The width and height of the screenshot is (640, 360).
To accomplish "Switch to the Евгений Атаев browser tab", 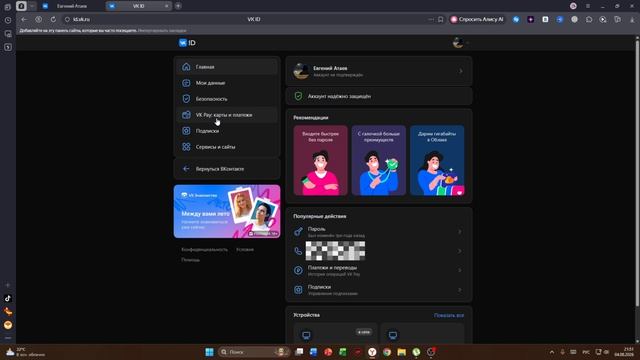I will pos(72,6).
